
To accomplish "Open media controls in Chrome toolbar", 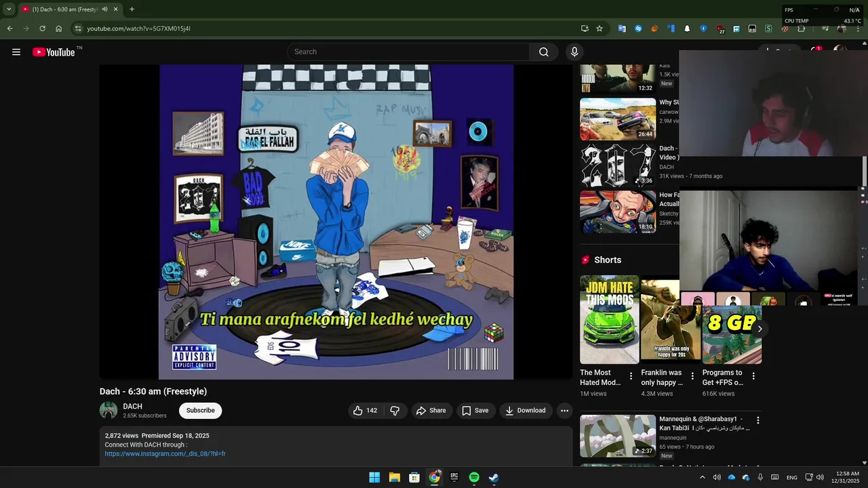I will 825,28.
